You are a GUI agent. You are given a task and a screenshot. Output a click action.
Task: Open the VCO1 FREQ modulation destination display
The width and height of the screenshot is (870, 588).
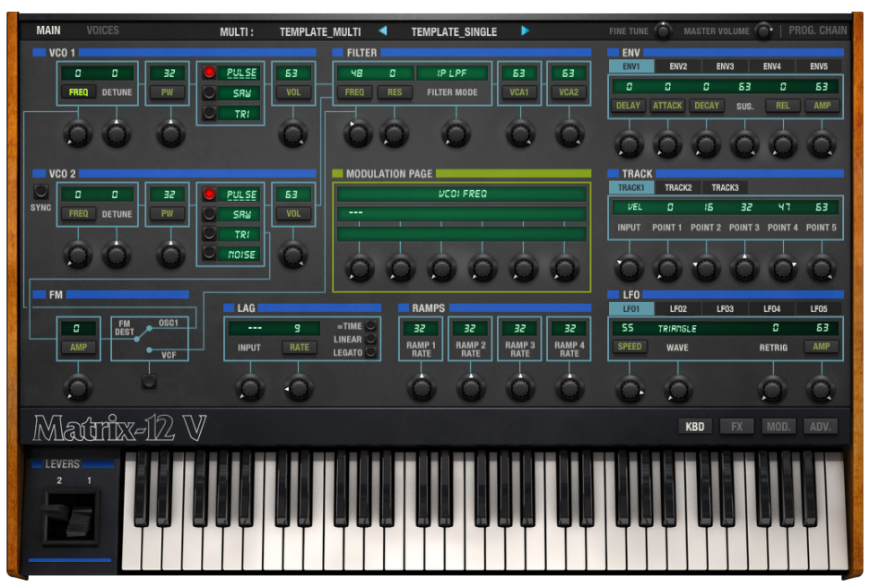coord(462,194)
